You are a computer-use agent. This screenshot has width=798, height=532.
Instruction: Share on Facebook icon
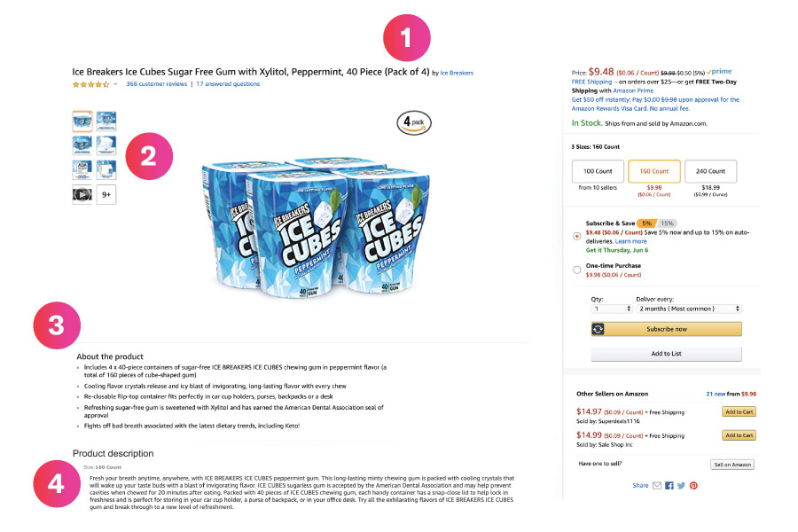pyautogui.click(x=669, y=486)
